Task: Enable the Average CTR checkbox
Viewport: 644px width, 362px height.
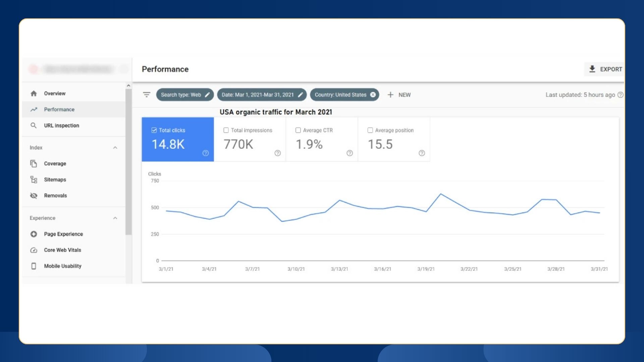Action: pyautogui.click(x=298, y=130)
